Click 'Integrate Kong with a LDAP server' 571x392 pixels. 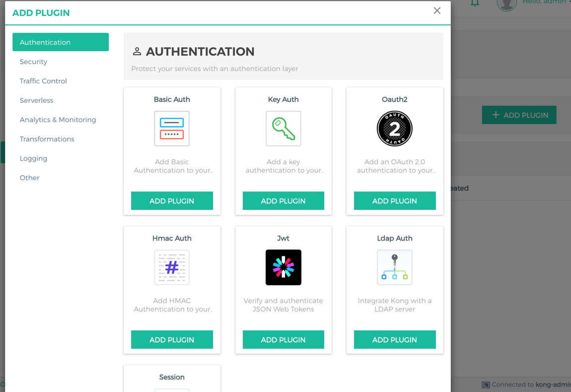(x=395, y=305)
